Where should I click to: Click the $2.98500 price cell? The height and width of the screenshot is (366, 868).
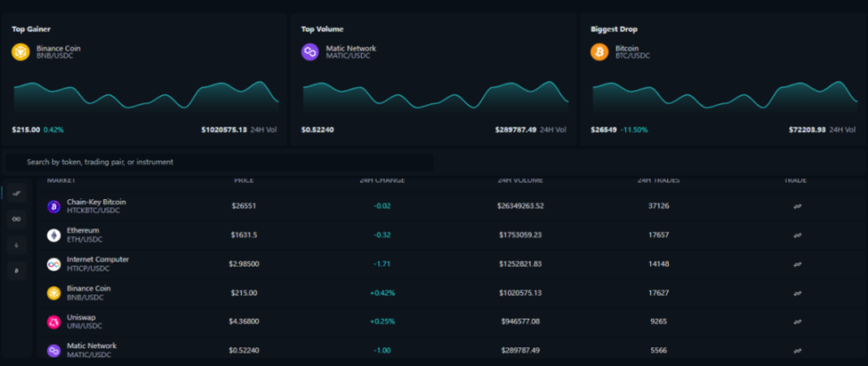tap(244, 264)
